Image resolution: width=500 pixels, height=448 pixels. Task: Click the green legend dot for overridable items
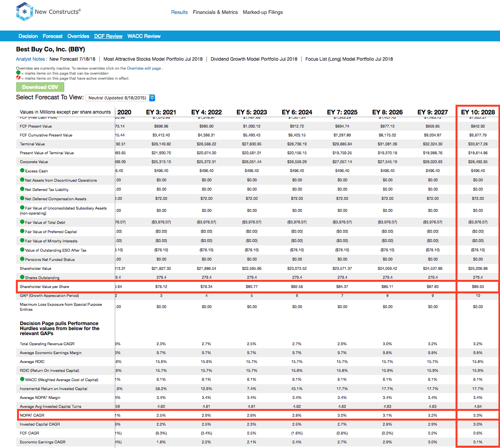point(18,73)
